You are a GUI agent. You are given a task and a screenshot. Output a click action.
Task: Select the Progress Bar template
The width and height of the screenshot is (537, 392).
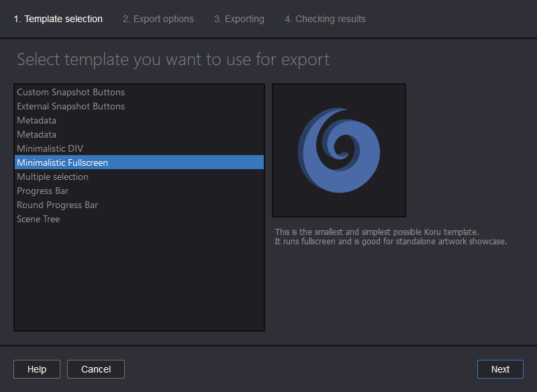click(42, 191)
